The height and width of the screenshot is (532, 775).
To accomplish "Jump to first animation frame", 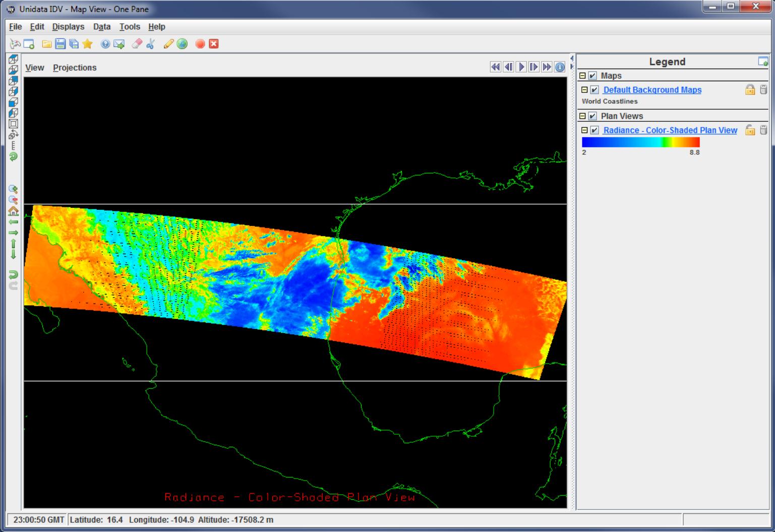I will [496, 67].
